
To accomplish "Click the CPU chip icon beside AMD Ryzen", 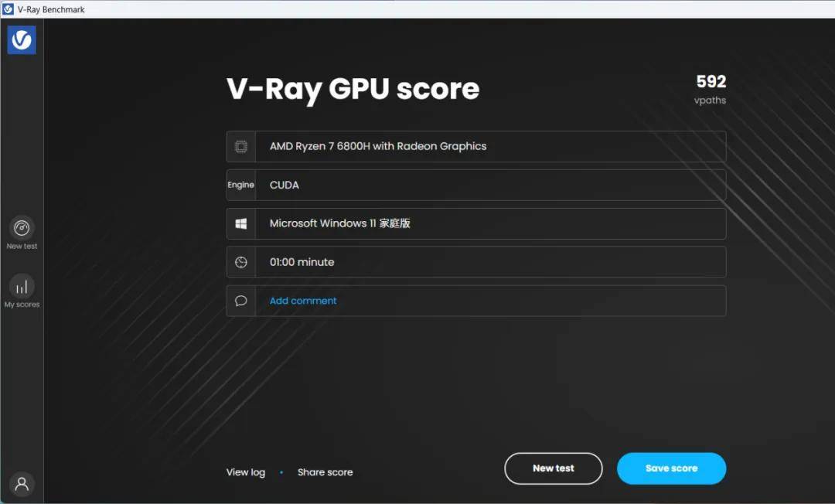I will coord(241,146).
